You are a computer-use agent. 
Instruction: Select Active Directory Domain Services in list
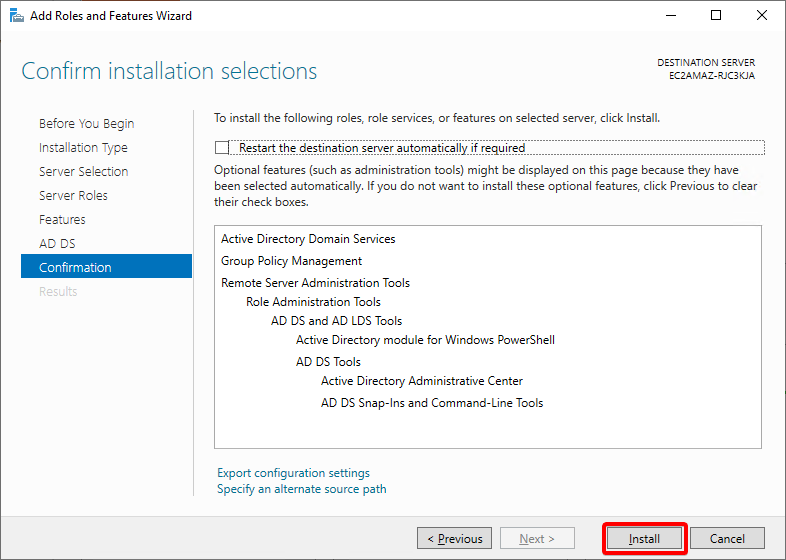308,239
